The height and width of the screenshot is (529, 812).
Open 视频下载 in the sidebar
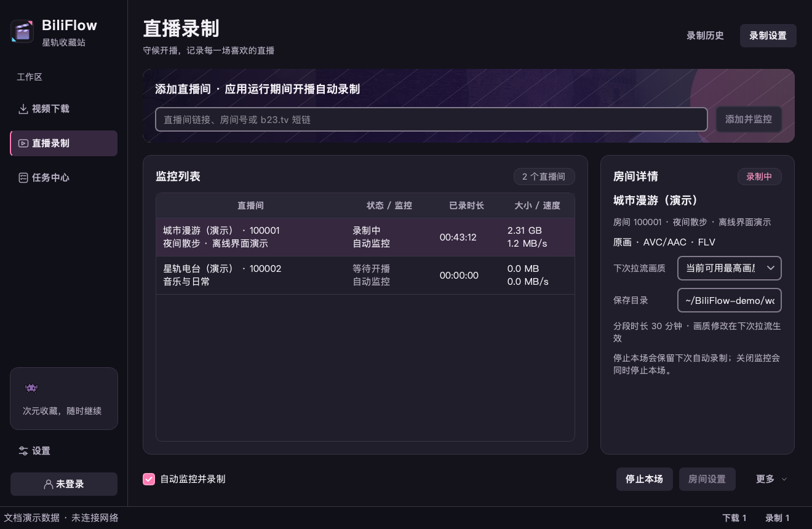pyautogui.click(x=64, y=109)
